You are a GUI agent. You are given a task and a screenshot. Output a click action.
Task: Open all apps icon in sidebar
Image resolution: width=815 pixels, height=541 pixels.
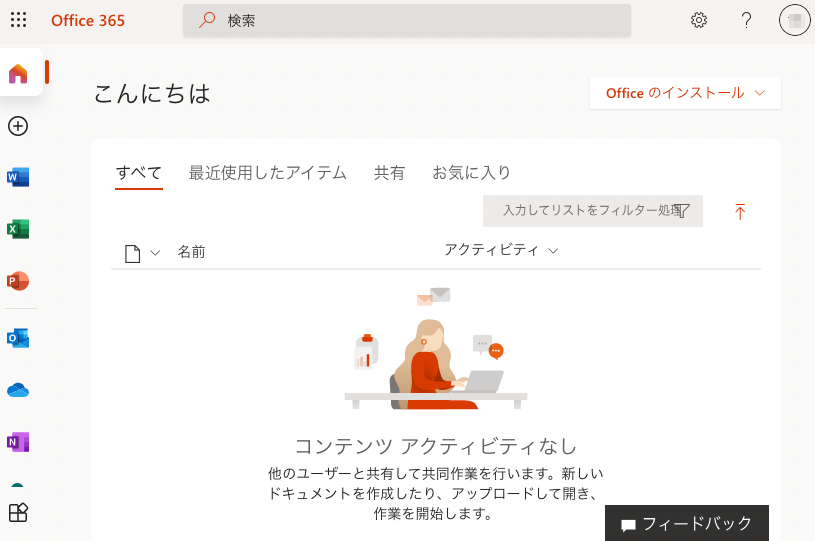(18, 513)
